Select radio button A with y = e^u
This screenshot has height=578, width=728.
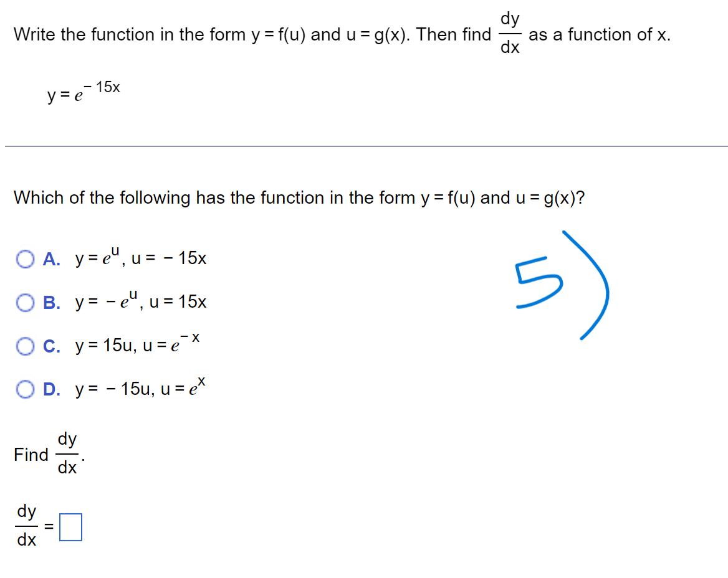25,259
